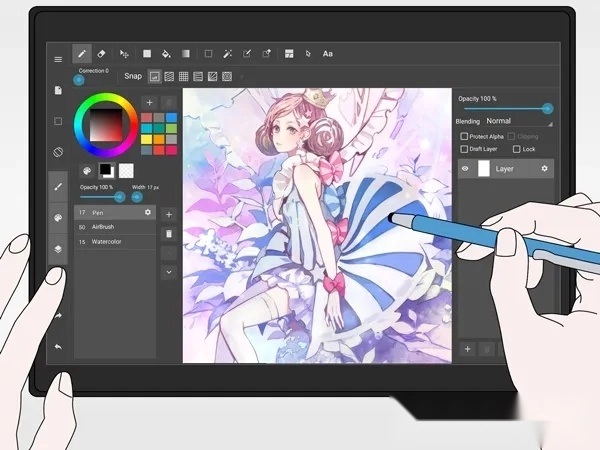
Task: Click the Move tool icon
Action: pos(125,54)
